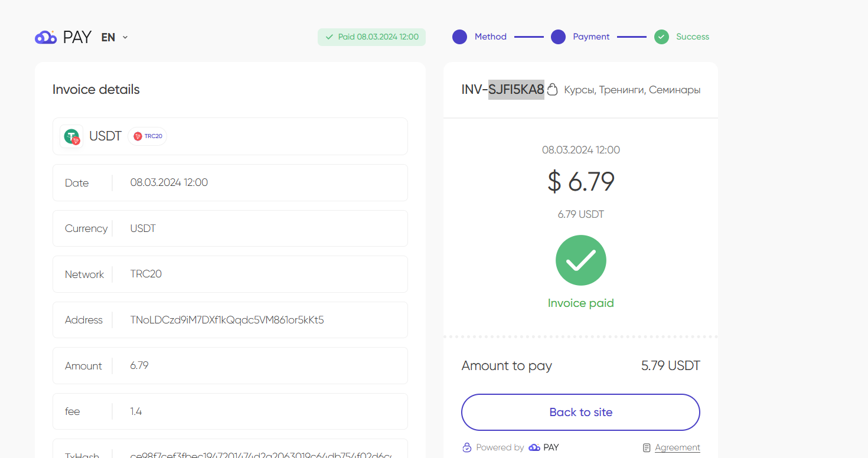This screenshot has width=868, height=458.
Task: Click the PAY cloud logo icon
Action: pos(45,37)
